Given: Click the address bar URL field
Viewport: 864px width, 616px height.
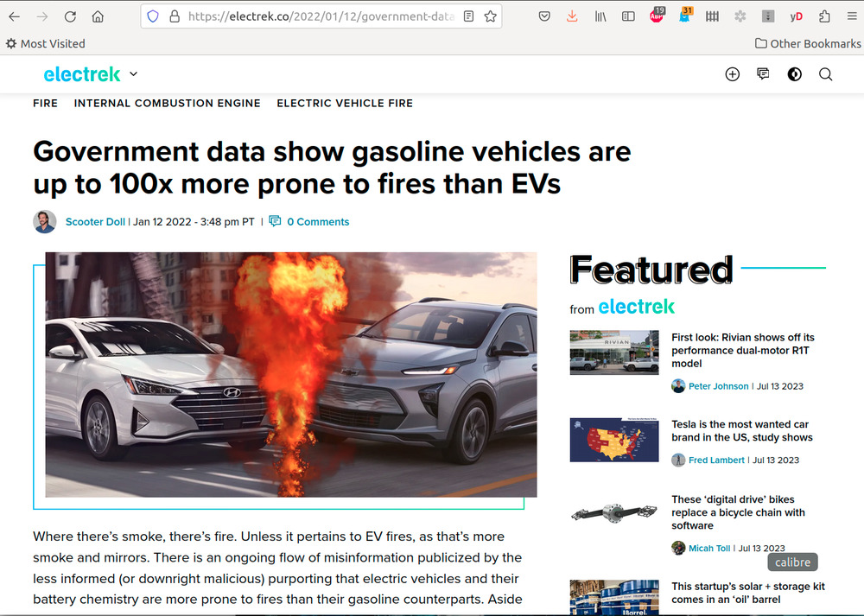Looking at the screenshot, I should click(321, 16).
